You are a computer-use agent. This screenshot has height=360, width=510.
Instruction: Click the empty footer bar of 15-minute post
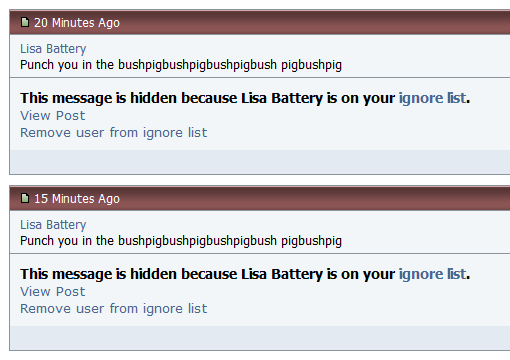click(x=260, y=338)
